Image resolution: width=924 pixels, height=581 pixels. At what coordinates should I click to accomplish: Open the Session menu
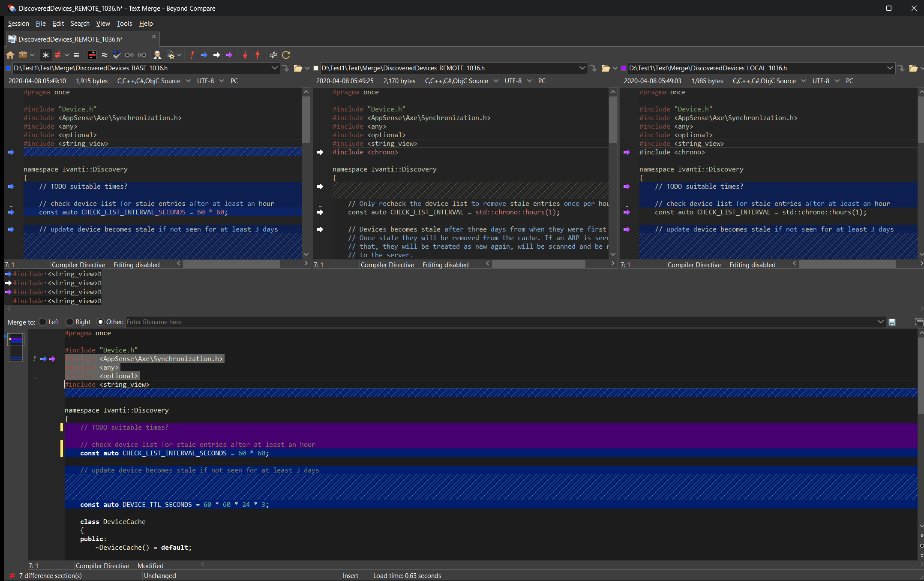coord(18,24)
